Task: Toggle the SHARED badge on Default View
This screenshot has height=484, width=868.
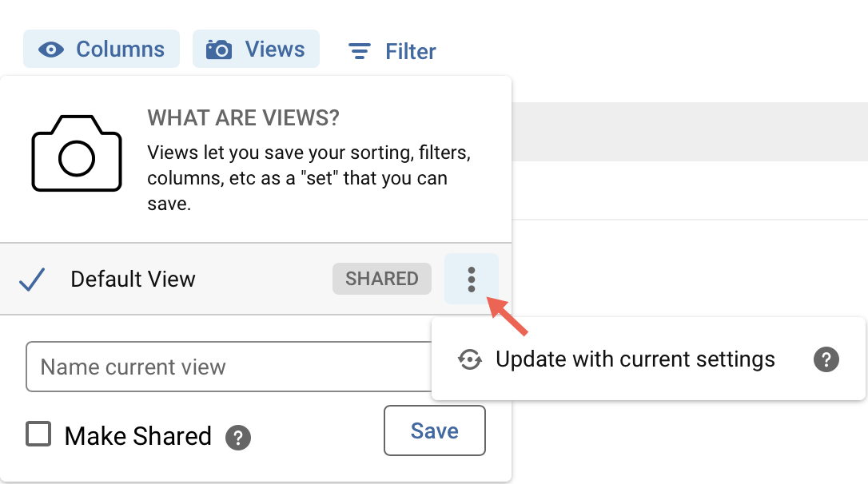Action: pyautogui.click(x=382, y=279)
